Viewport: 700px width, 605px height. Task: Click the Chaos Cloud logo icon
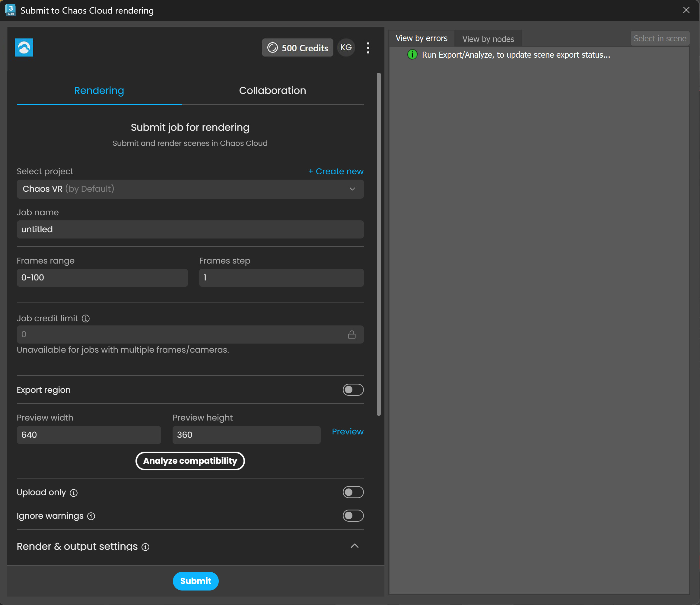[x=24, y=47]
